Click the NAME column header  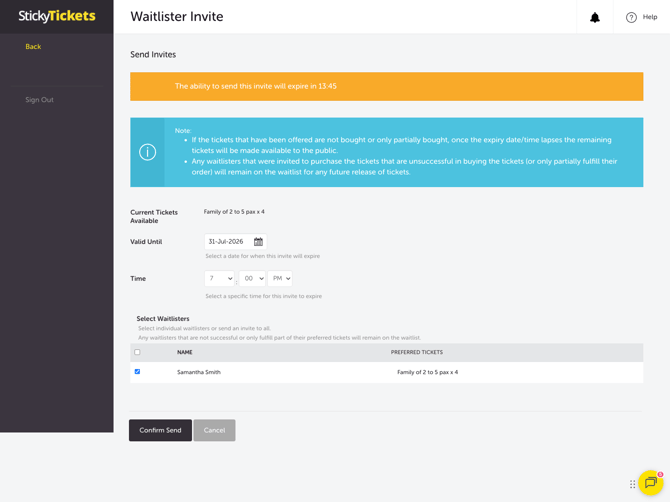pos(185,352)
